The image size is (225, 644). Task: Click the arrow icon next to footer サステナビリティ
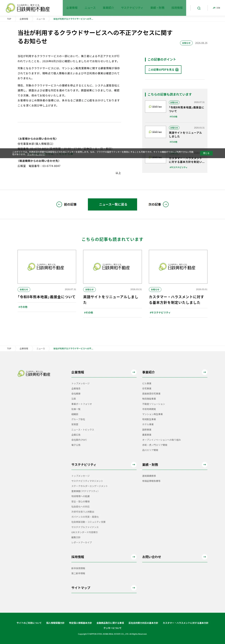point(134,465)
